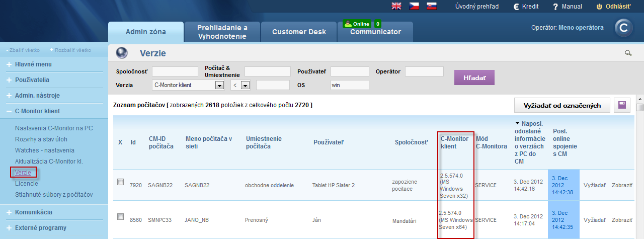Viewport: 644px width, 239px height.
Task: Switch to Customer Desk tab
Action: (299, 32)
